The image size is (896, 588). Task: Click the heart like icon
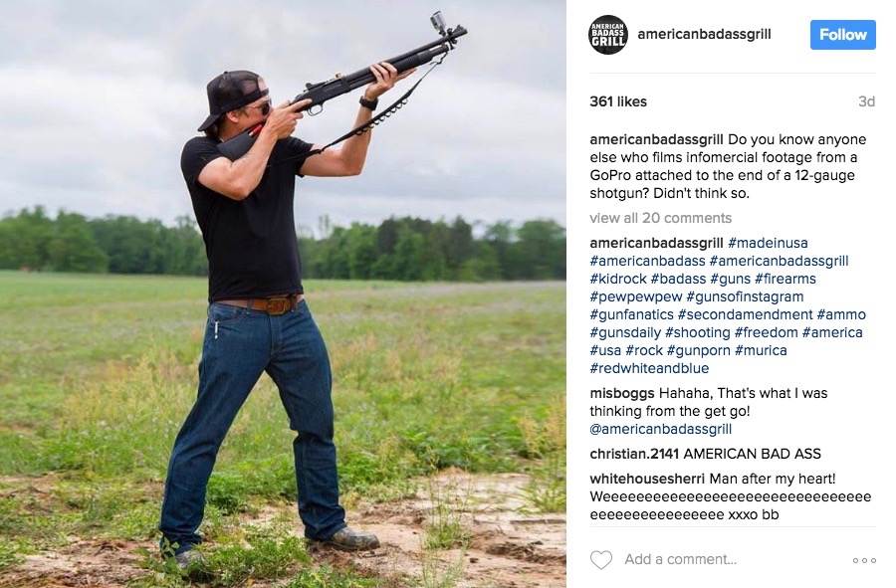pos(600,559)
